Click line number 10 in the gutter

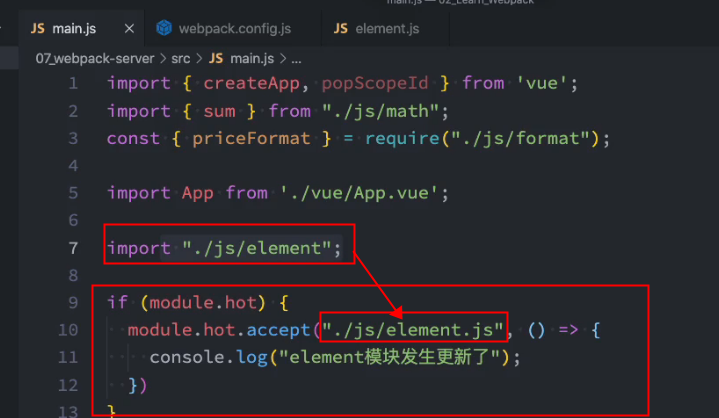tap(68, 330)
